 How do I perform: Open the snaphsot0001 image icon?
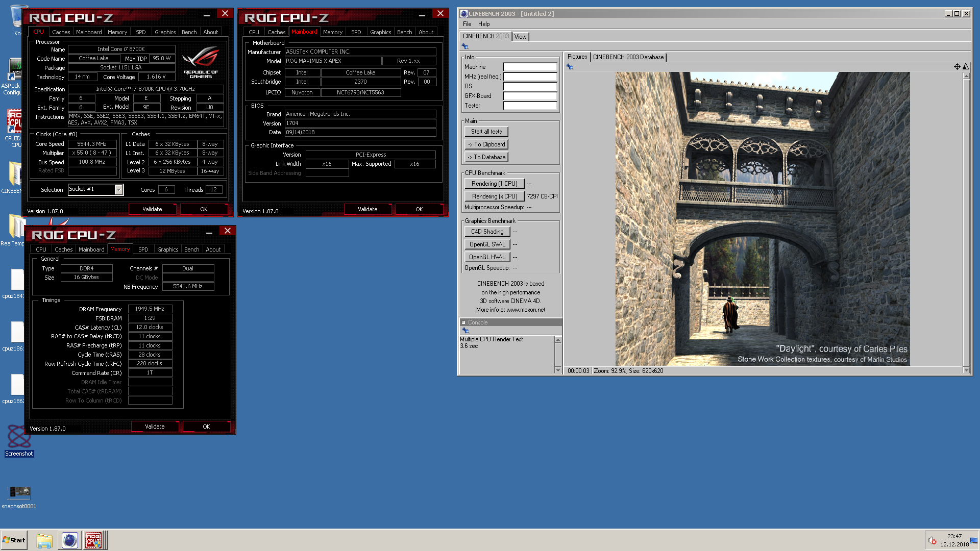pyautogui.click(x=19, y=496)
